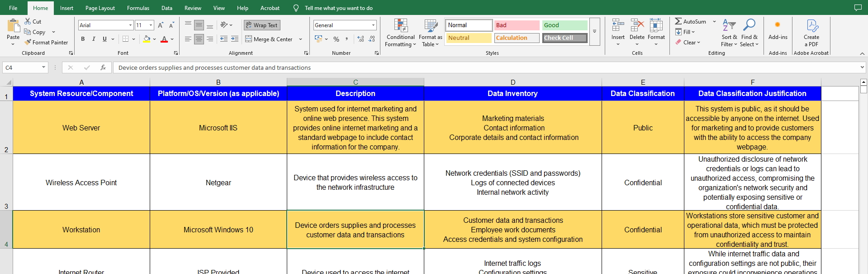Open the text Orientation icon
Image resolution: width=868 pixels, height=274 pixels.
(223, 25)
